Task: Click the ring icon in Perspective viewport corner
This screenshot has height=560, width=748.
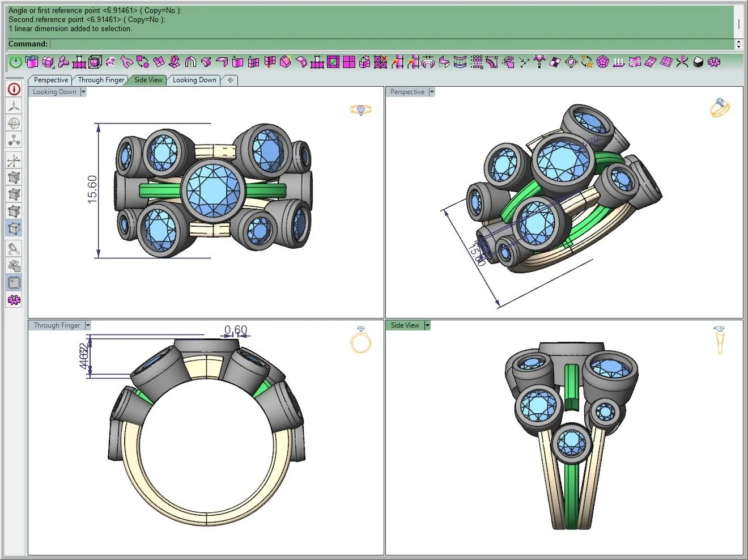Action: point(720,107)
